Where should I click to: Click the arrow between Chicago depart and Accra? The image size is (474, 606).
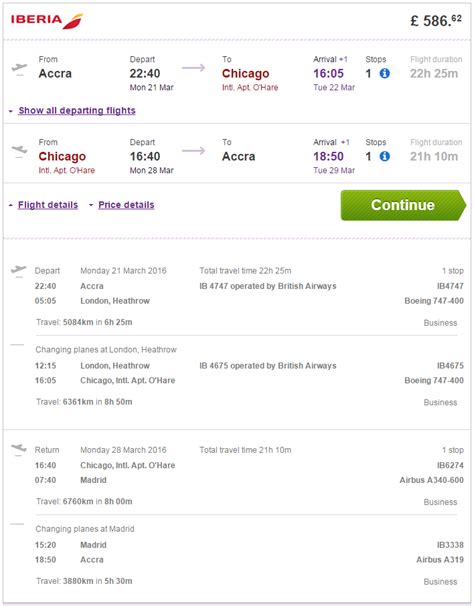pos(193,150)
